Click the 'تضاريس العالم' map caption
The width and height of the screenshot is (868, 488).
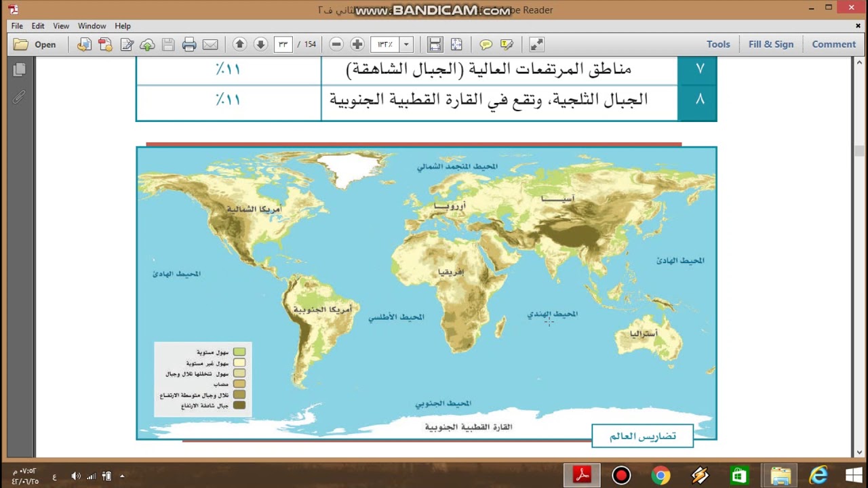(x=643, y=436)
